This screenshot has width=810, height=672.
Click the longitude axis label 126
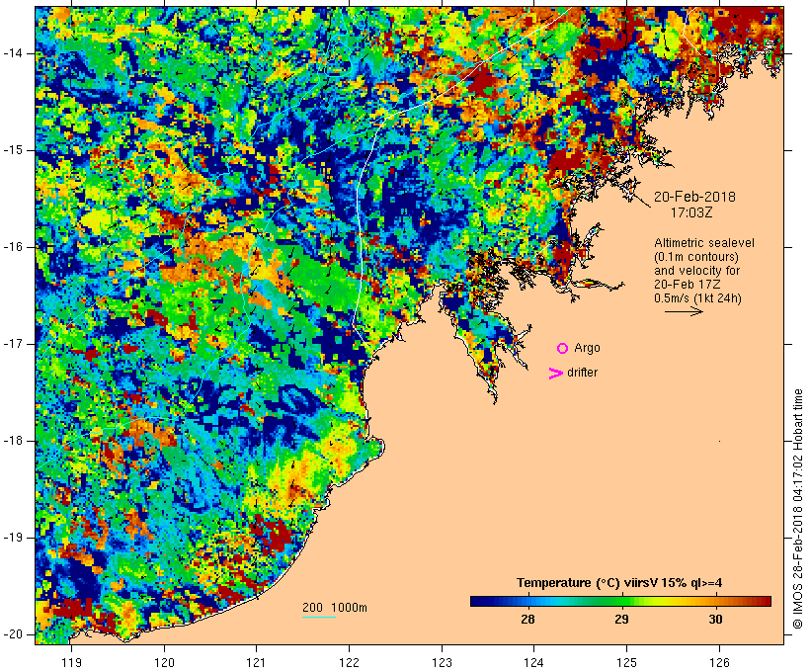719,663
